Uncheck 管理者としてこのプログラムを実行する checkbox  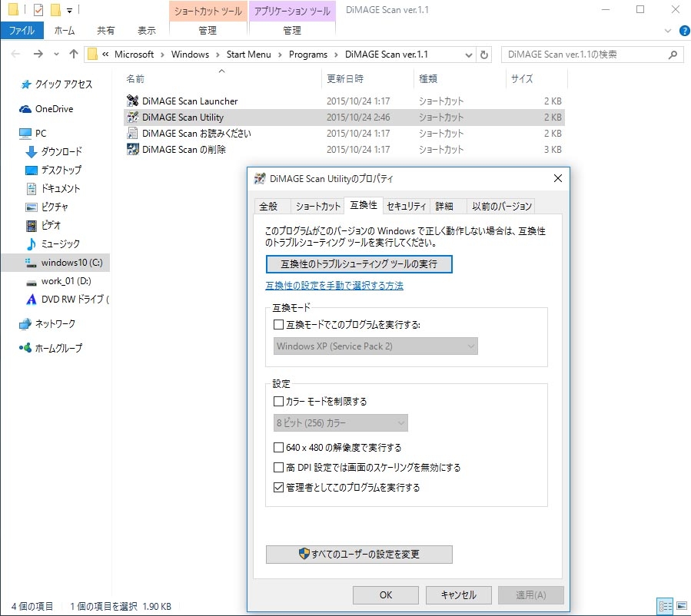[278, 488]
